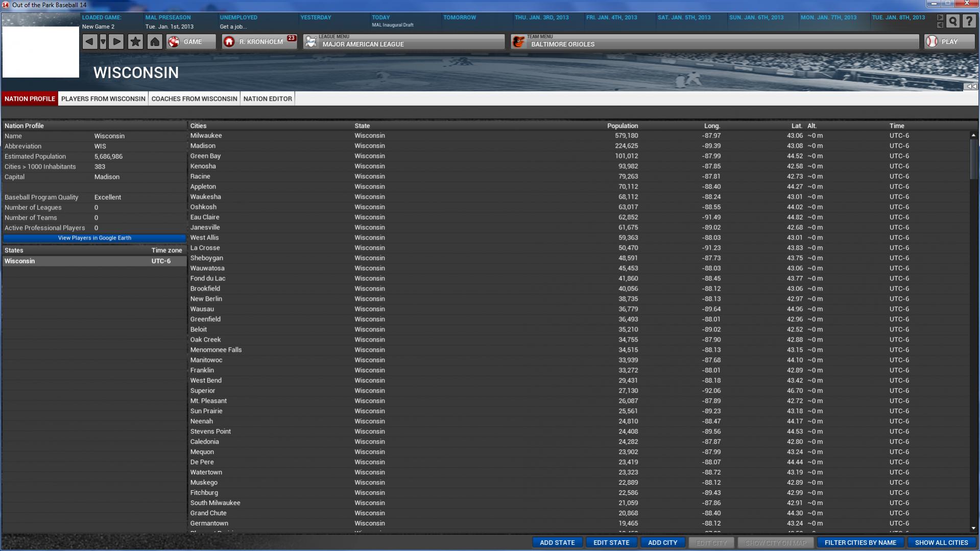Sort by the State column header
980x551 pixels.
(362, 126)
